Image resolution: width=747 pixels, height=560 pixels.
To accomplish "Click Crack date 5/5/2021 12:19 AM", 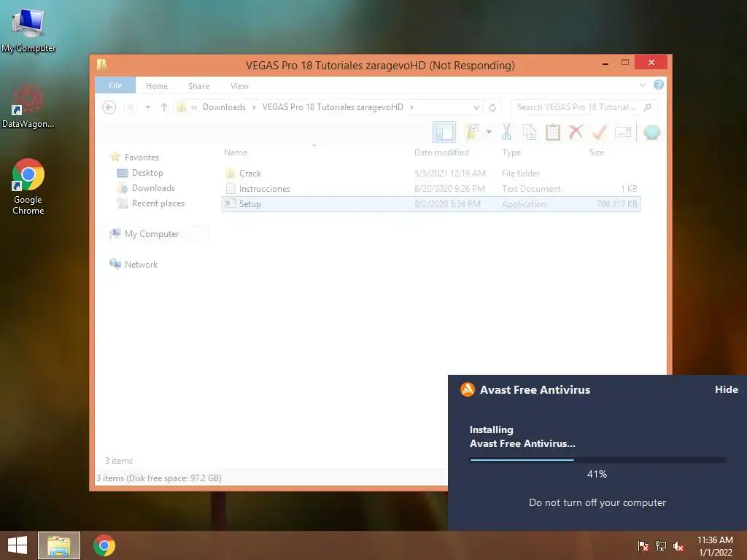I will 449,174.
